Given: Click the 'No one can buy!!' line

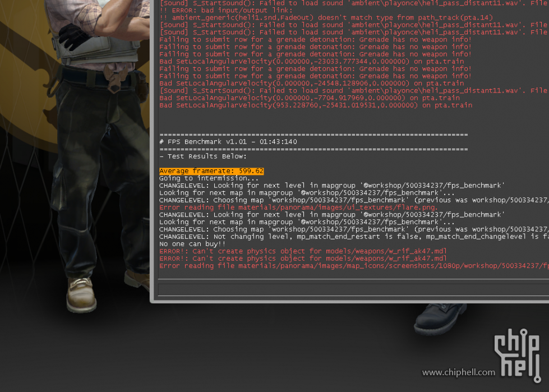Looking at the screenshot, I should pyautogui.click(x=192, y=244).
